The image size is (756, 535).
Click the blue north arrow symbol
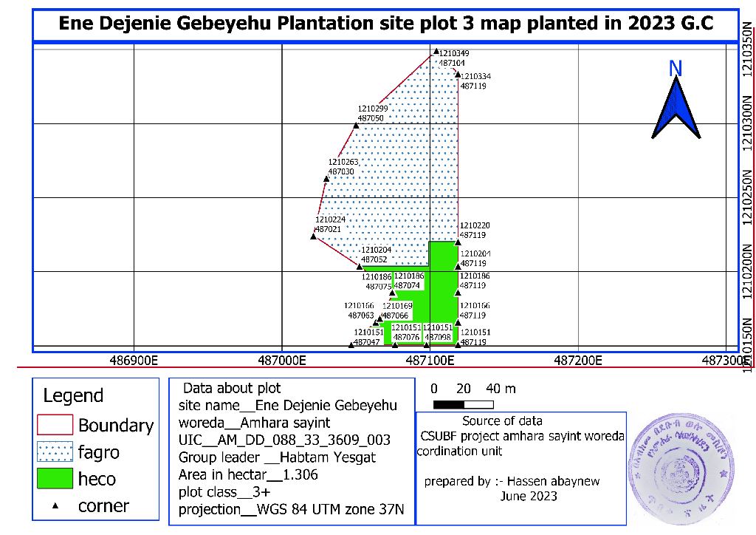point(676,107)
